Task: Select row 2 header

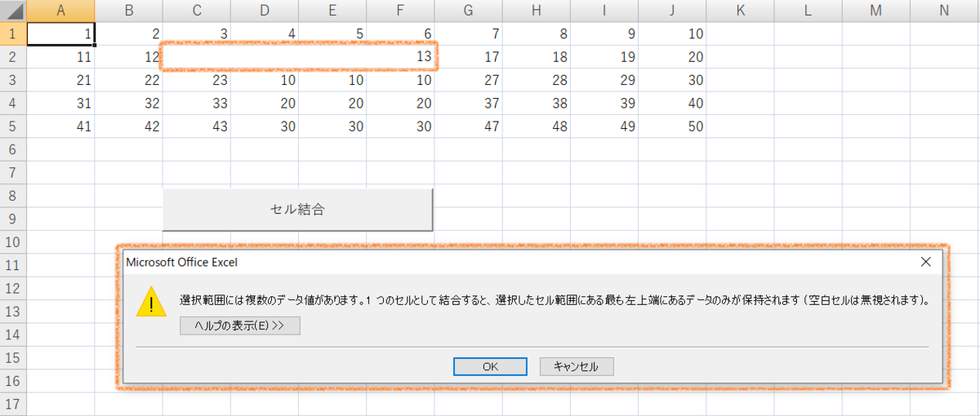Action: pos(13,57)
